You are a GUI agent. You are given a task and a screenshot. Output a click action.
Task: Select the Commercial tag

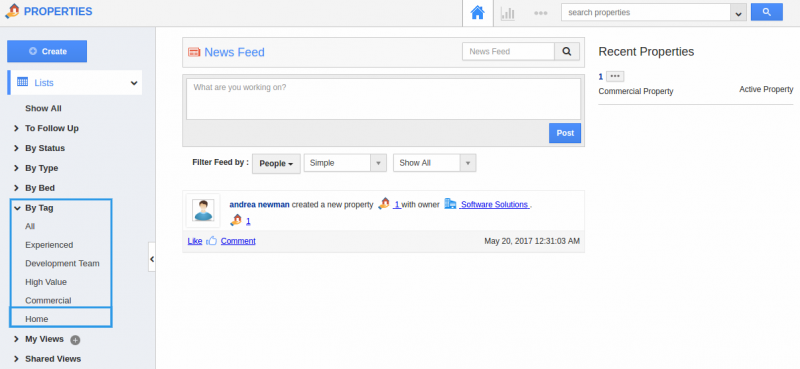(48, 301)
